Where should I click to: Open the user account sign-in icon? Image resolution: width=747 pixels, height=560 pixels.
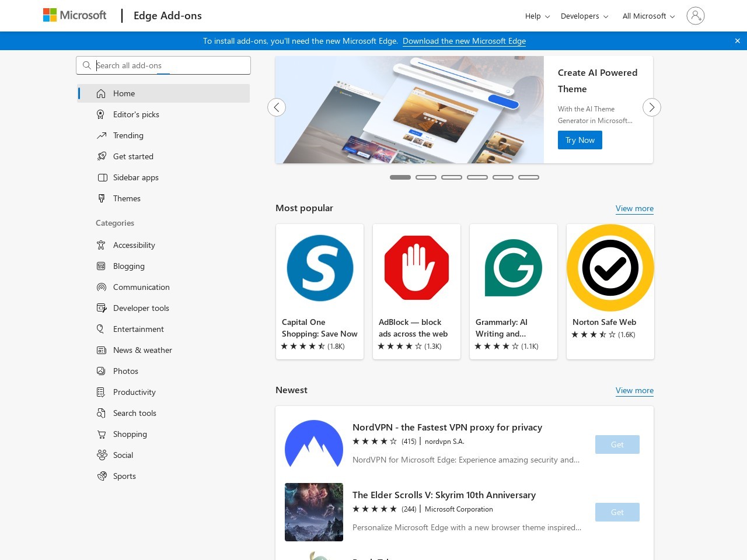pos(695,16)
